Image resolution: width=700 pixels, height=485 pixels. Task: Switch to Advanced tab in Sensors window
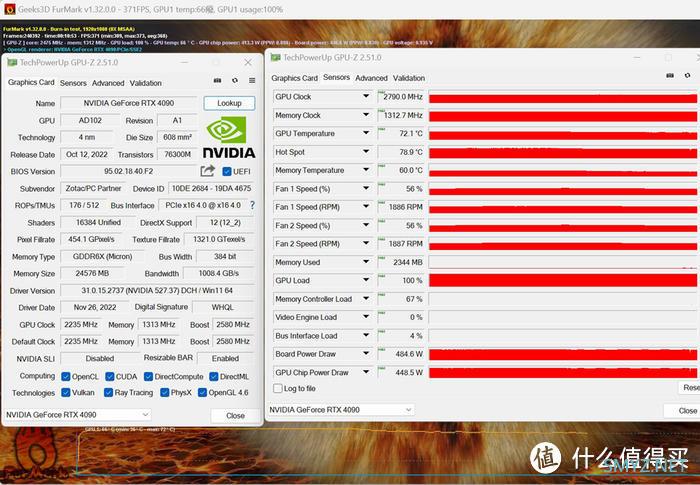point(371,78)
